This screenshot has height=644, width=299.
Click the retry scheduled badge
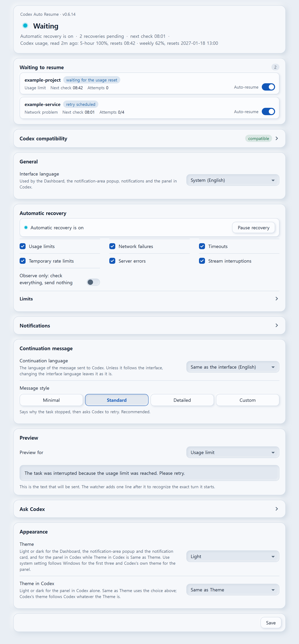(x=81, y=105)
